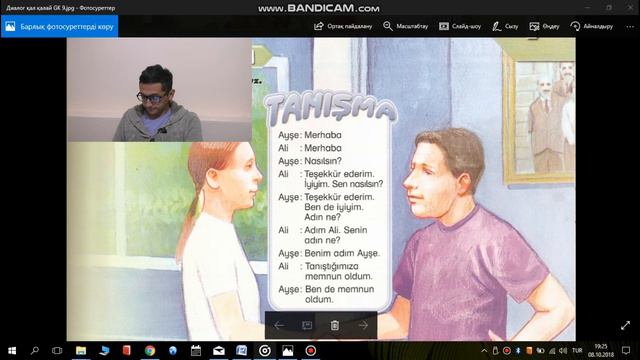Viewport: 640px width, 360px height.
Task: Open the clock showing 08.10.2018
Action: tap(601, 351)
